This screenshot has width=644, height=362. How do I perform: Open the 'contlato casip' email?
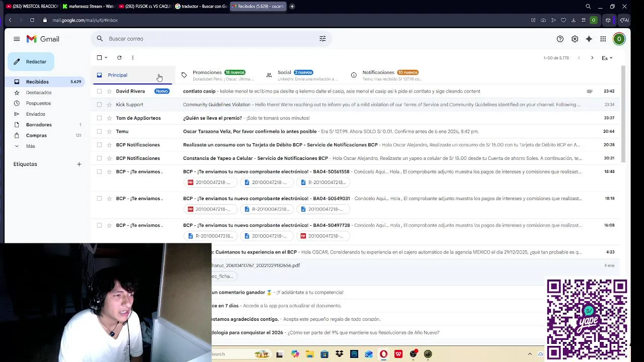point(355,91)
